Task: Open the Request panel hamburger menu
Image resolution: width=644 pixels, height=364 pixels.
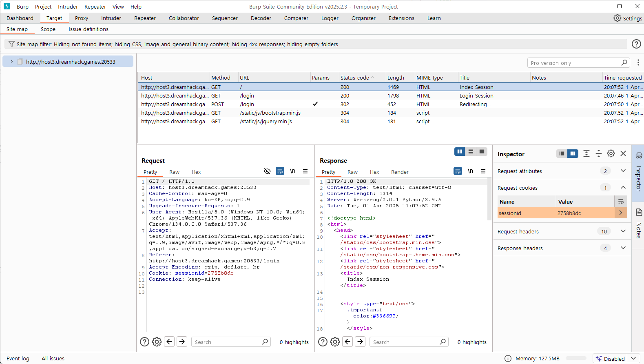Action: 305,171
